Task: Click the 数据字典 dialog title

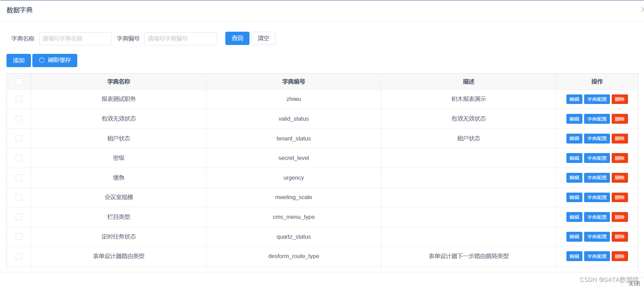Action: pos(20,10)
